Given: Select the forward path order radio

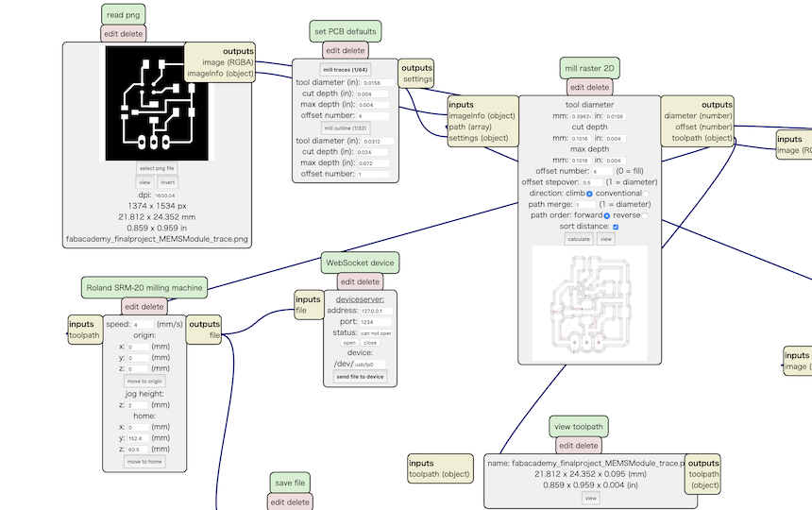Looking at the screenshot, I should [x=607, y=216].
